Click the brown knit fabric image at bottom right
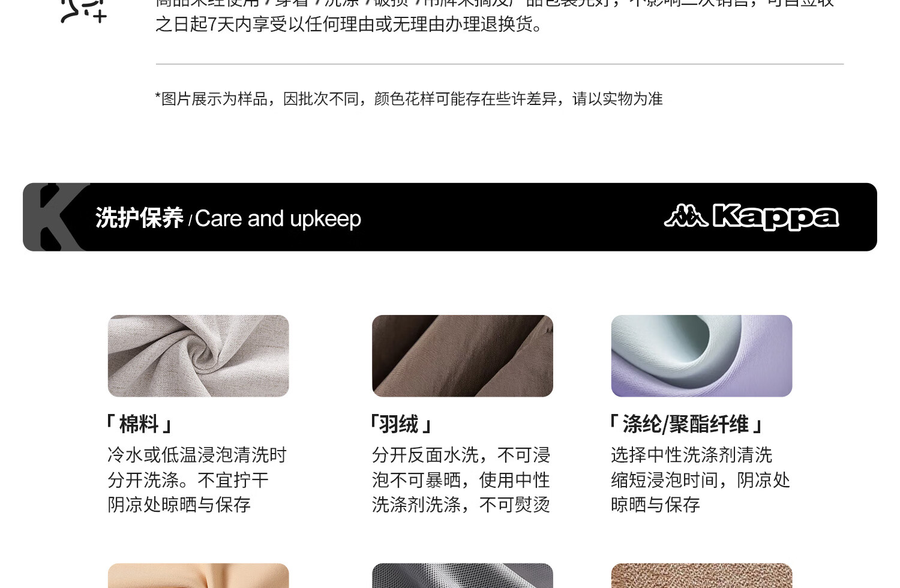Screen dimensions: 900x588 point(701,575)
